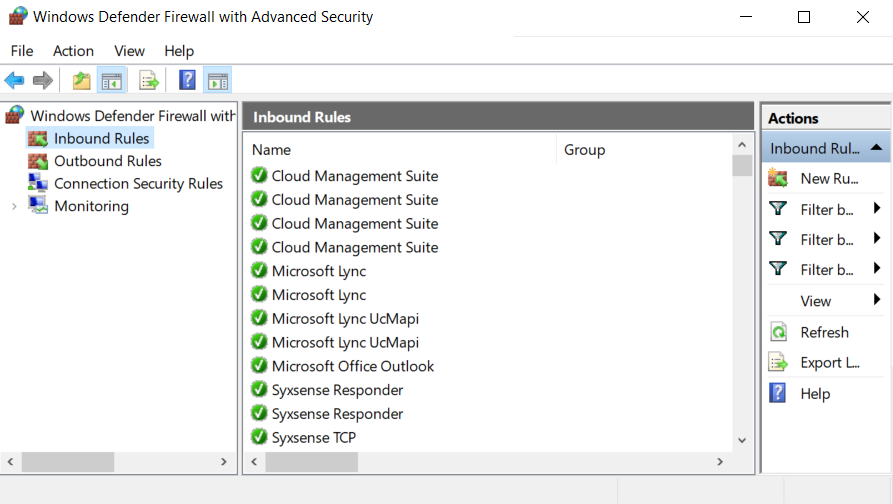Viewport: 893px width, 504px height.
Task: Collapse the Inbound Rules section in Actions pane
Action: pyautogui.click(x=876, y=148)
